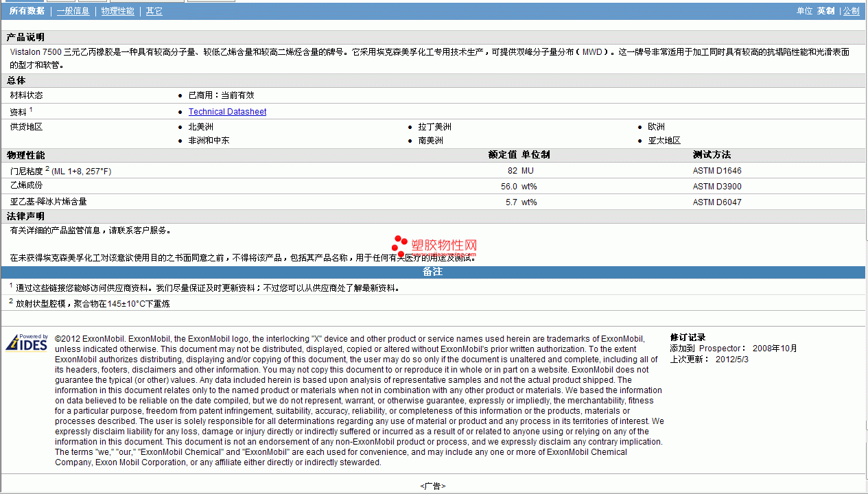This screenshot has height=494, width=868.
Task: Click the 2008年10月 added date
Action: coord(775,349)
